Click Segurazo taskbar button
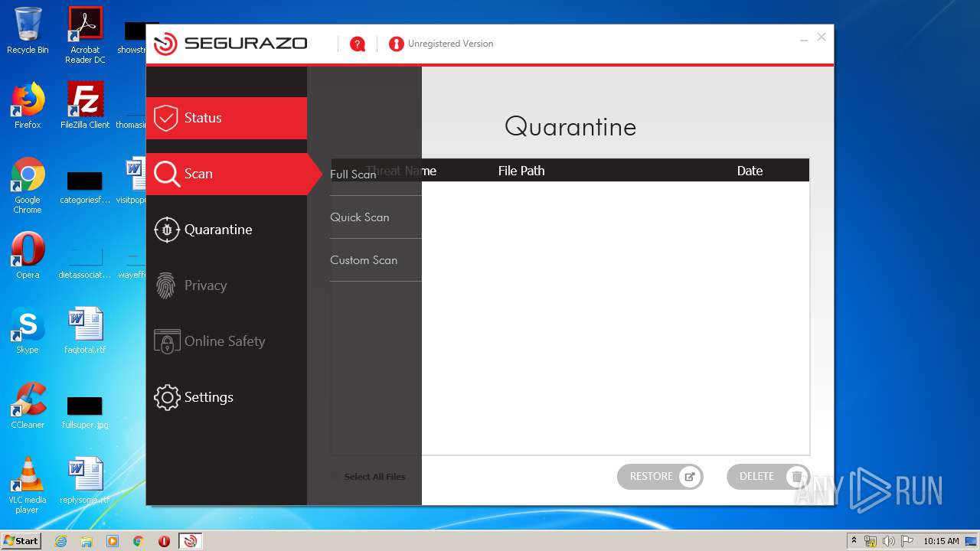The image size is (980, 551). click(x=190, y=541)
